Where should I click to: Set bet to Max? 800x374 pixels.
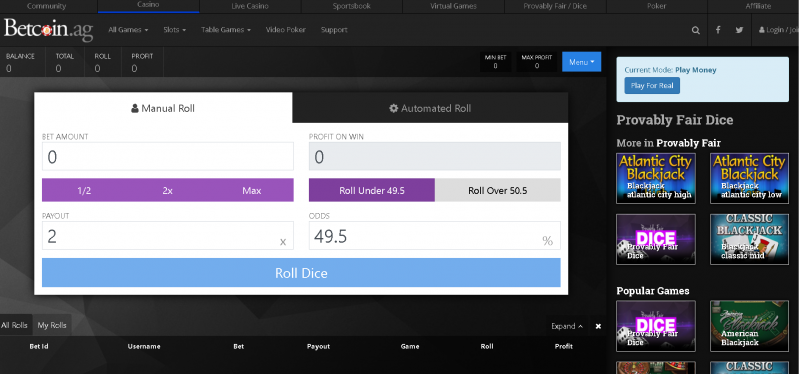pyautogui.click(x=252, y=190)
